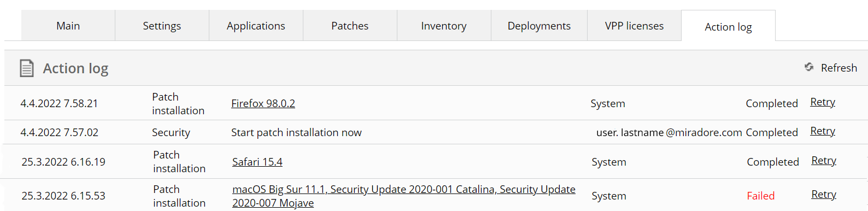Open the Firefox 98.0.2 patch link
The image size is (868, 211).
point(263,103)
